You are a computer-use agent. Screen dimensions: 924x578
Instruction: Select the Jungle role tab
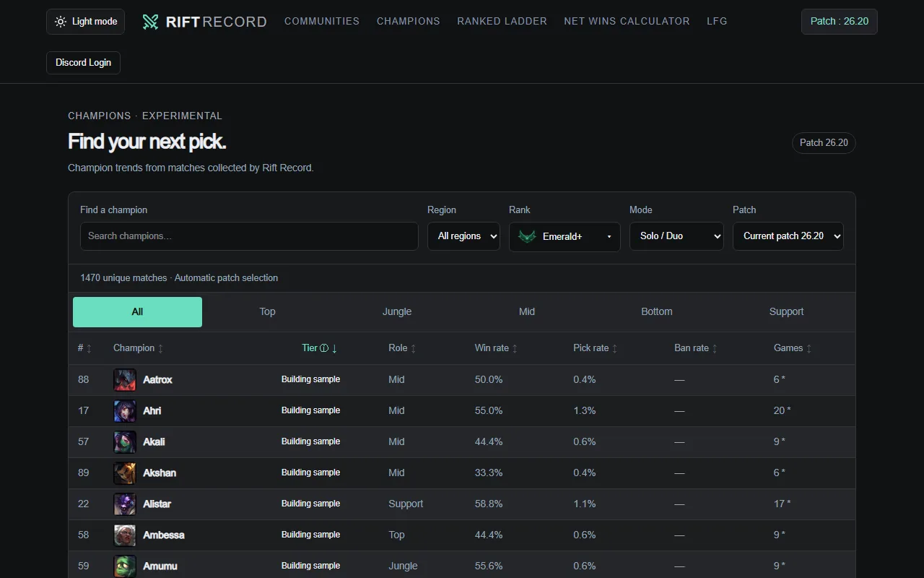click(397, 312)
